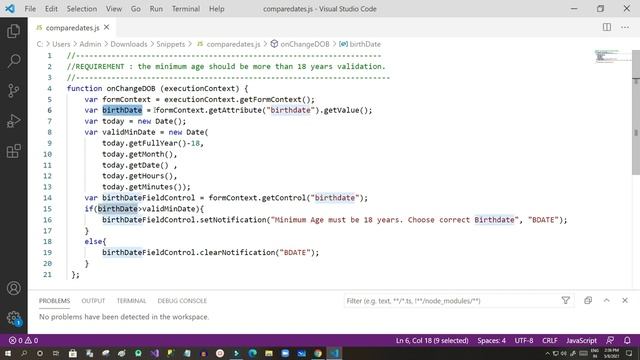The width and height of the screenshot is (640, 360).
Task: Click the VS Code logo icon in title bar
Action: click(x=10, y=9)
